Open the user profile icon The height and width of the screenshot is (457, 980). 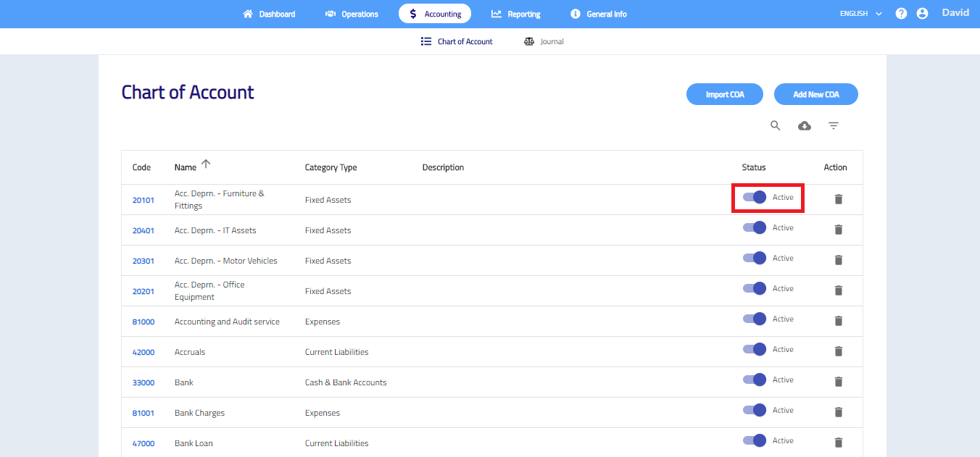click(x=922, y=14)
